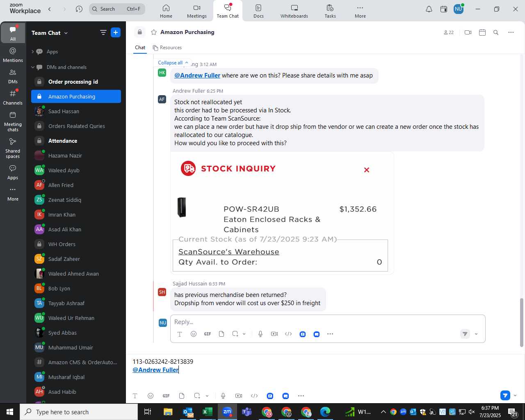Open channel calendar scheduling icon

pyautogui.click(x=482, y=32)
